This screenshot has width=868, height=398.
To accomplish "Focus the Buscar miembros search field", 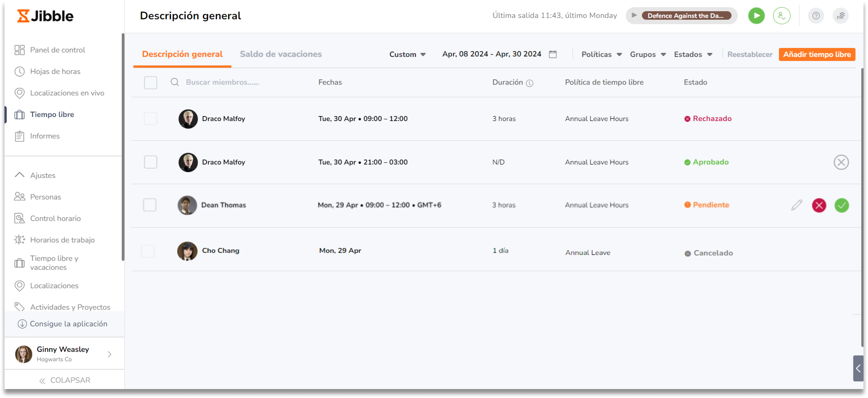I will 222,82.
